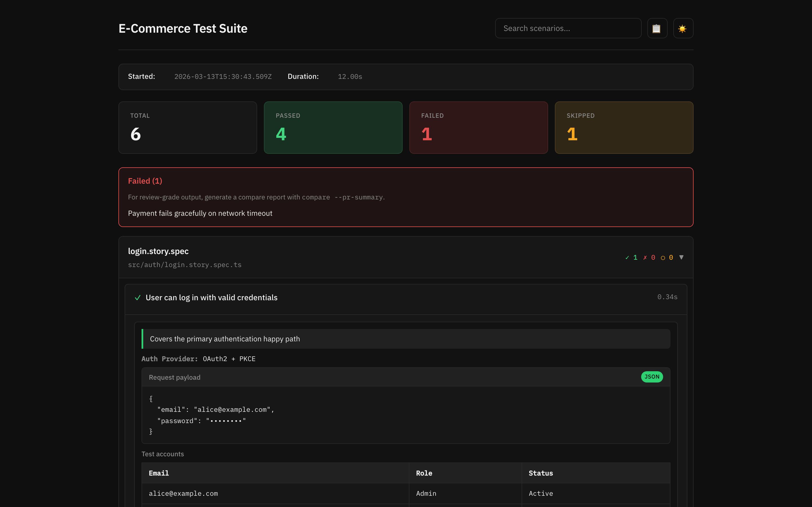Click the red failure indicator in the Failed panel
812x507 pixels.
pyautogui.click(x=145, y=181)
